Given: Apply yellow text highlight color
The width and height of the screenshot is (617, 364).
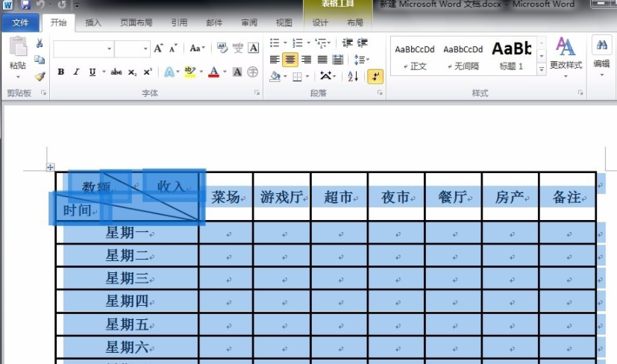Looking at the screenshot, I should coord(190,72).
